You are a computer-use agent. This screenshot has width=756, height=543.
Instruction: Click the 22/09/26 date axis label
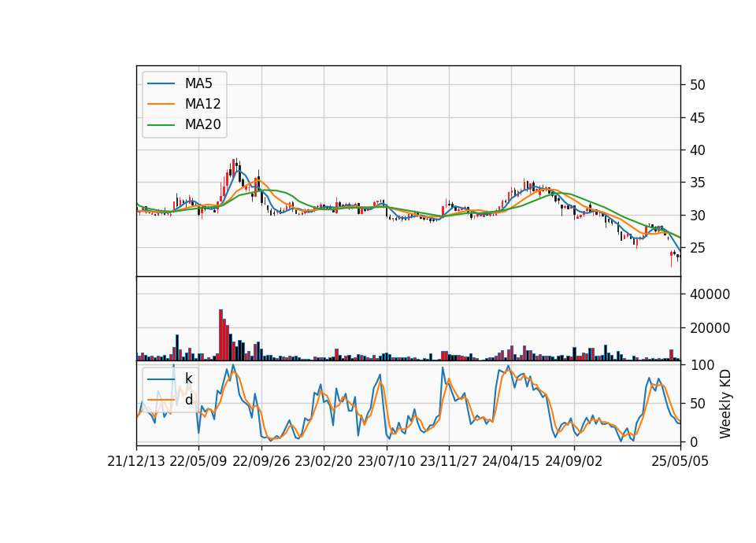tap(261, 462)
